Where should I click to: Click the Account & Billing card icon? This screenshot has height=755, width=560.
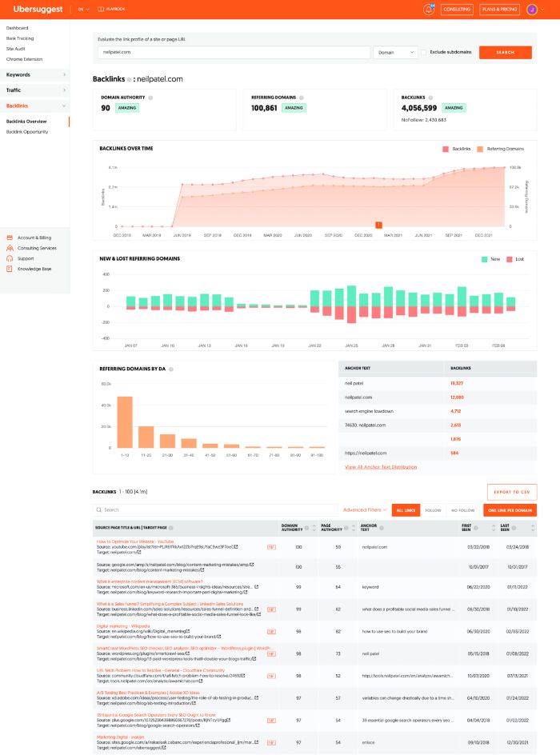(x=10, y=238)
